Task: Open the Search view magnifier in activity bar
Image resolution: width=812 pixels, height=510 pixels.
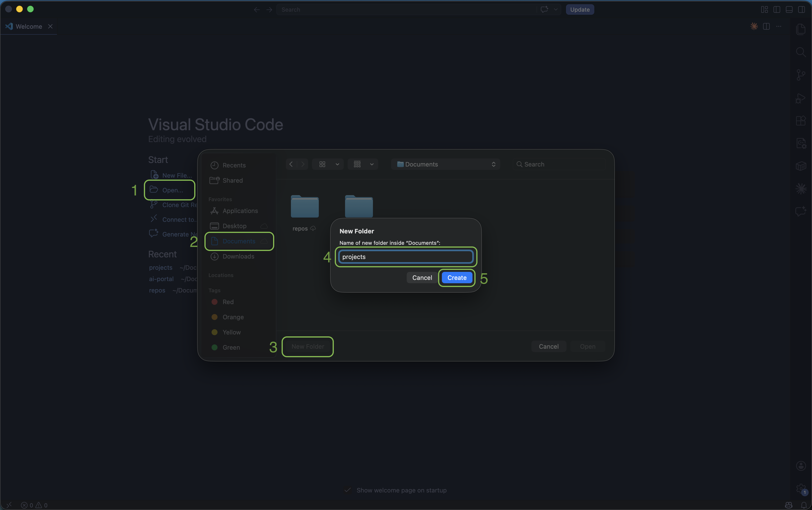Action: (x=801, y=52)
